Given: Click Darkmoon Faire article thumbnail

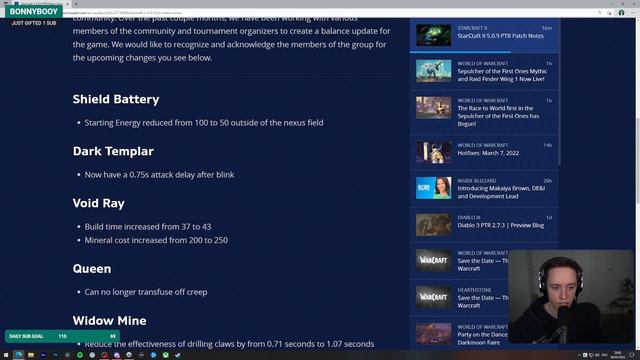Looking at the screenshot, I should tap(433, 334).
